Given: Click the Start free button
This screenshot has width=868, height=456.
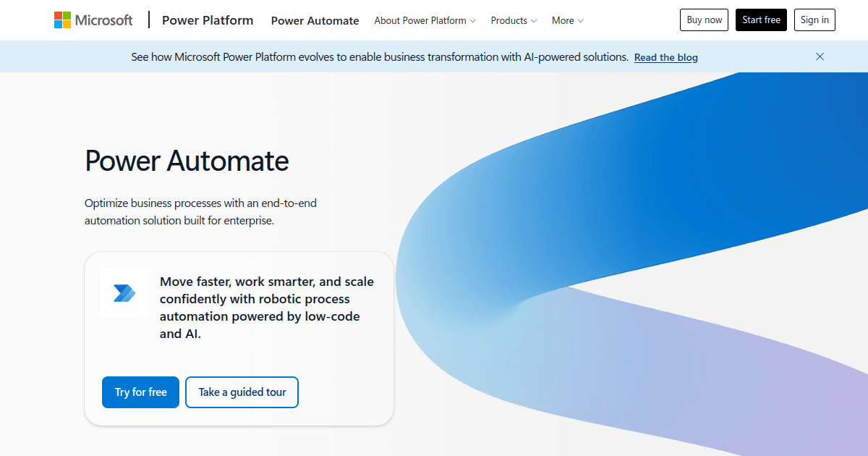Looking at the screenshot, I should 761,20.
